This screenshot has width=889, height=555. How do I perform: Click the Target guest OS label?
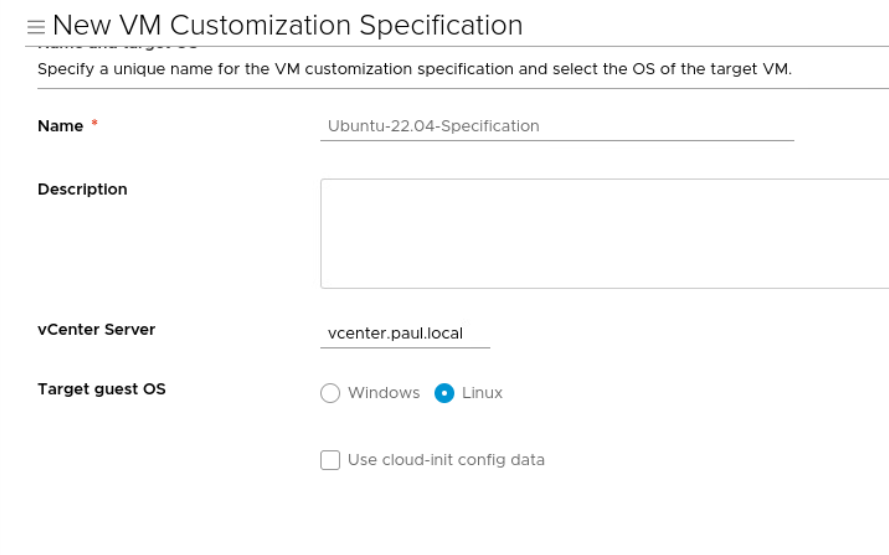[x=101, y=390]
